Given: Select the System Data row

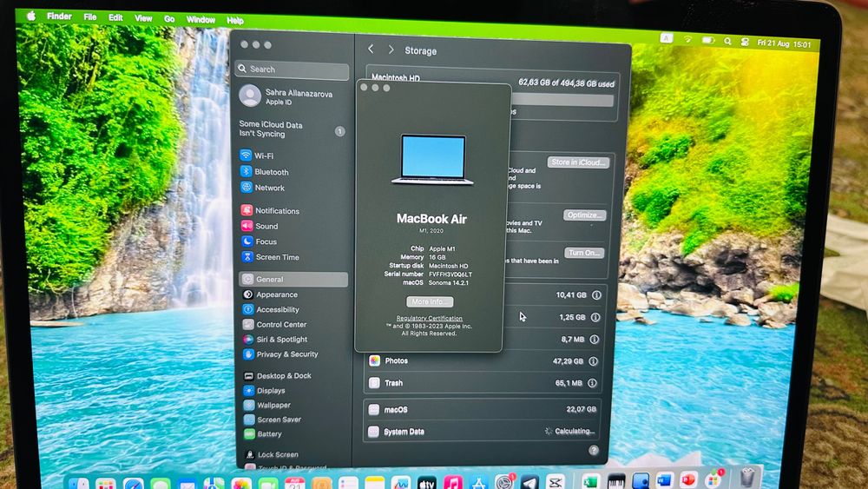Looking at the screenshot, I should coord(482,432).
